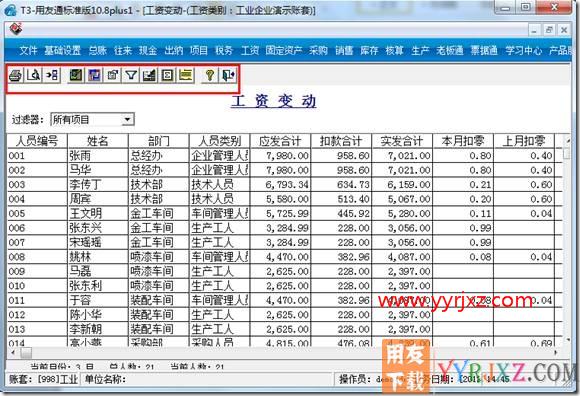Open the 老板通 menu
This screenshot has height=396, width=580.
pos(450,50)
